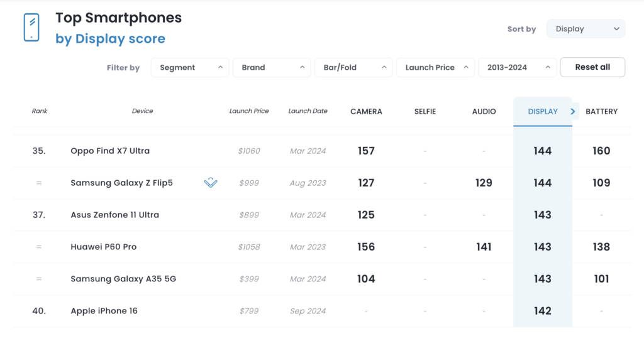Click the Apple iPhone 16 device name
Viewport: 644px width, 341px height.
(104, 311)
